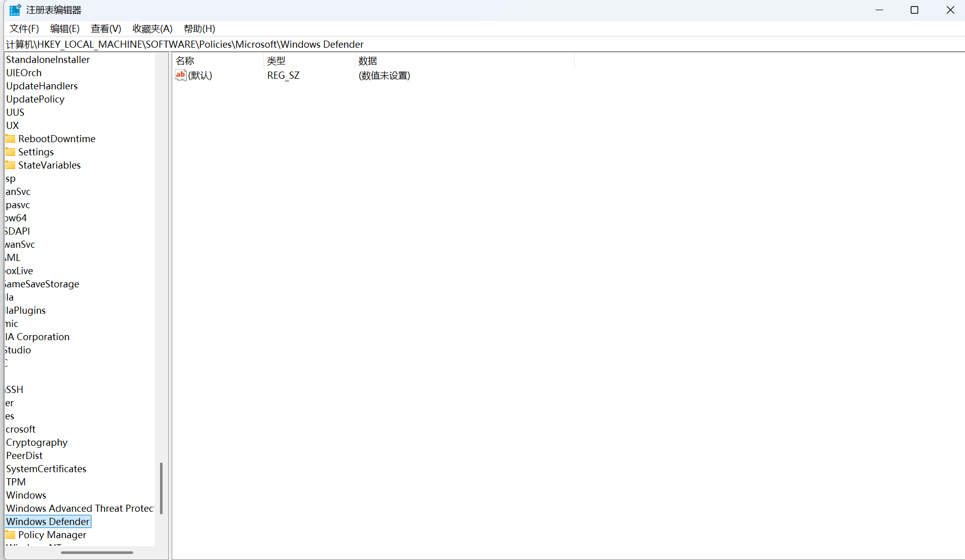Select the SystemCertificates key
Image resolution: width=965 pixels, height=560 pixels.
click(x=46, y=469)
